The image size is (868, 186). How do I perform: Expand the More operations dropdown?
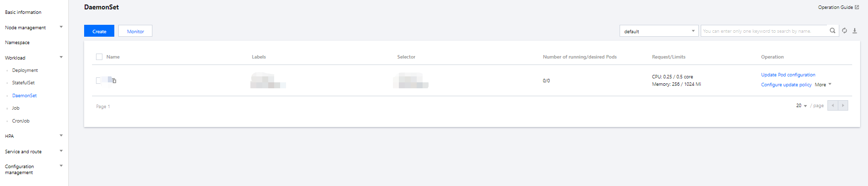tap(823, 85)
